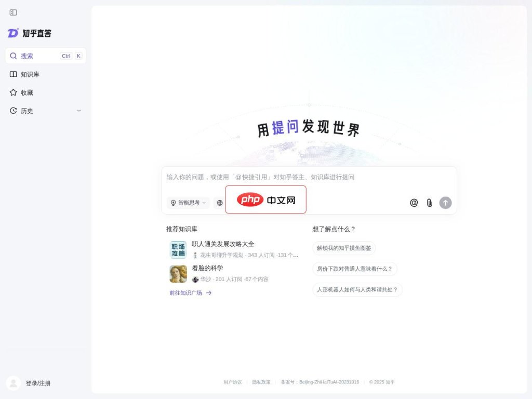Open 知识库 in the sidebar
This screenshot has width=532, height=399.
pos(46,74)
